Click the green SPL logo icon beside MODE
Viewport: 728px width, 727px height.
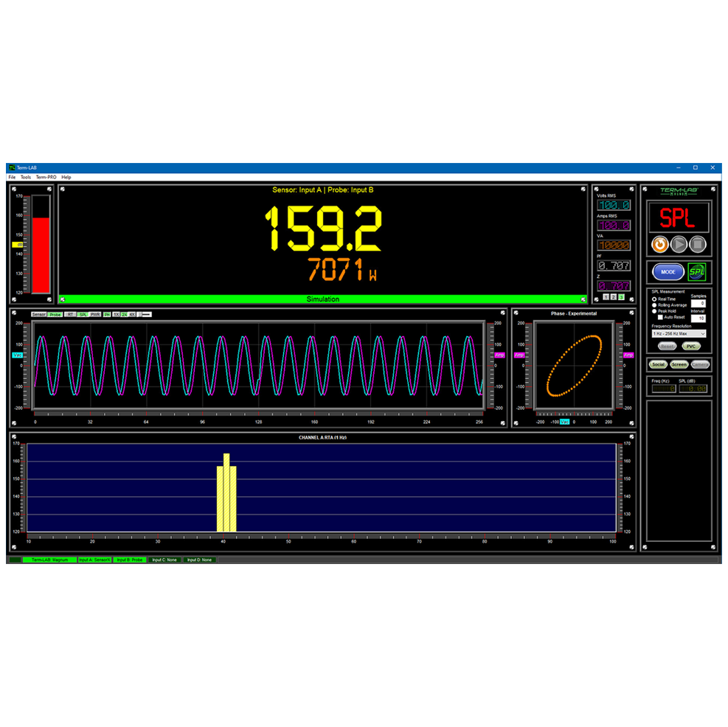pos(697,271)
